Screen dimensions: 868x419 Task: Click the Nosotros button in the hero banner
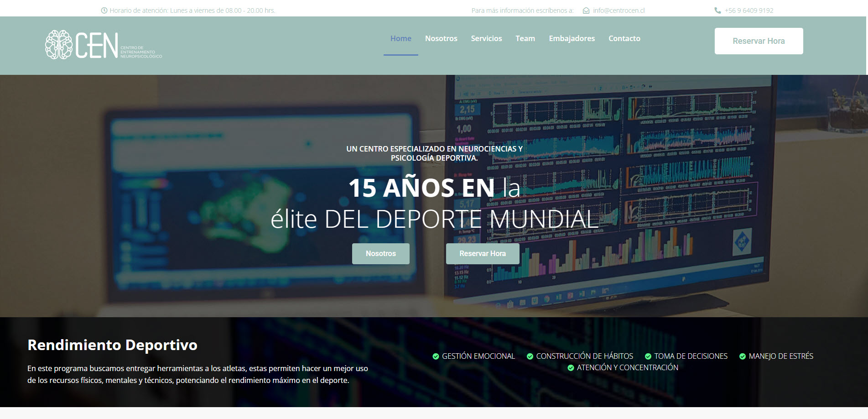[381, 254]
